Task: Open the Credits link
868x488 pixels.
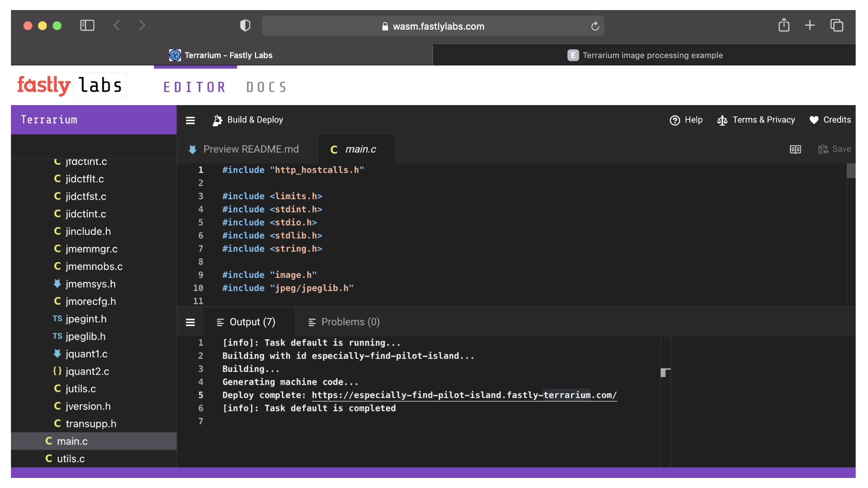Action: (830, 120)
